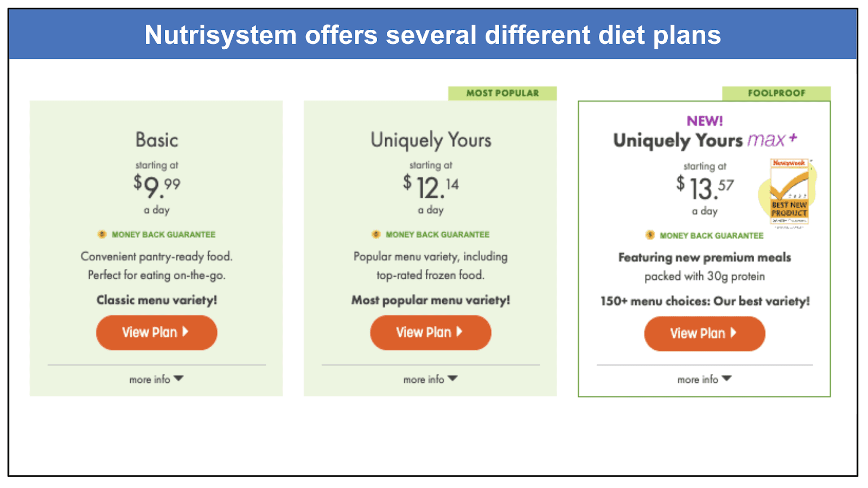Select the MOST POPULAR tab label

coord(503,93)
